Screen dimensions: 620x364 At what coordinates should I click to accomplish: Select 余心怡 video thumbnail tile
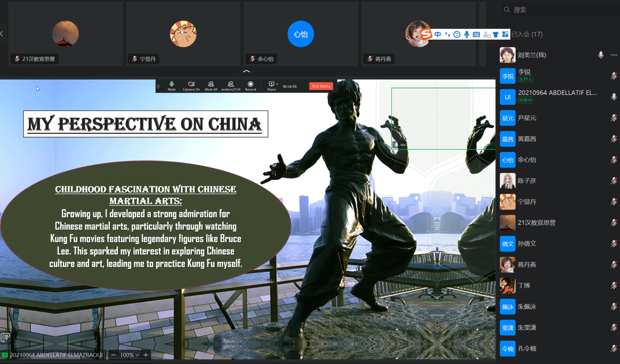(x=301, y=34)
